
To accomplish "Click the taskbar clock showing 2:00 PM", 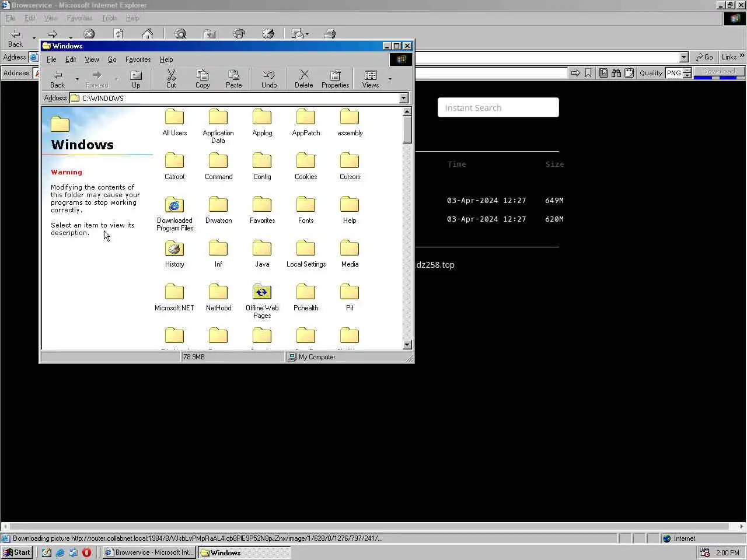I will (727, 552).
